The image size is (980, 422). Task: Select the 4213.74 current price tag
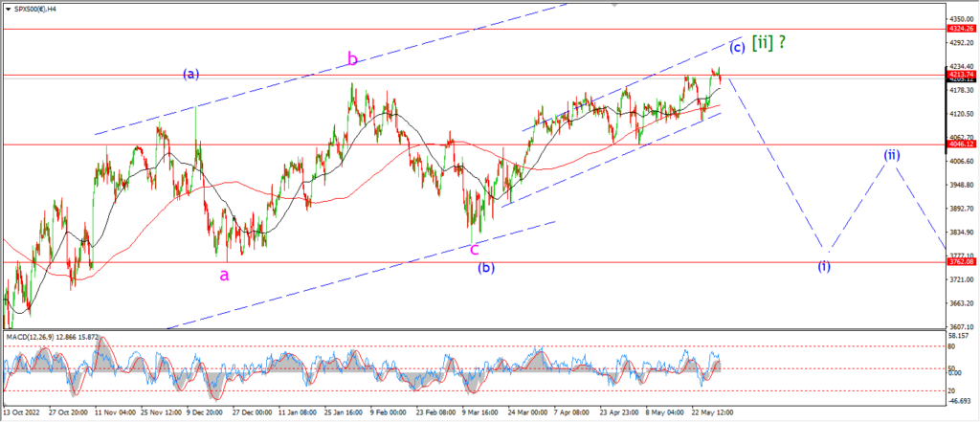(958, 75)
